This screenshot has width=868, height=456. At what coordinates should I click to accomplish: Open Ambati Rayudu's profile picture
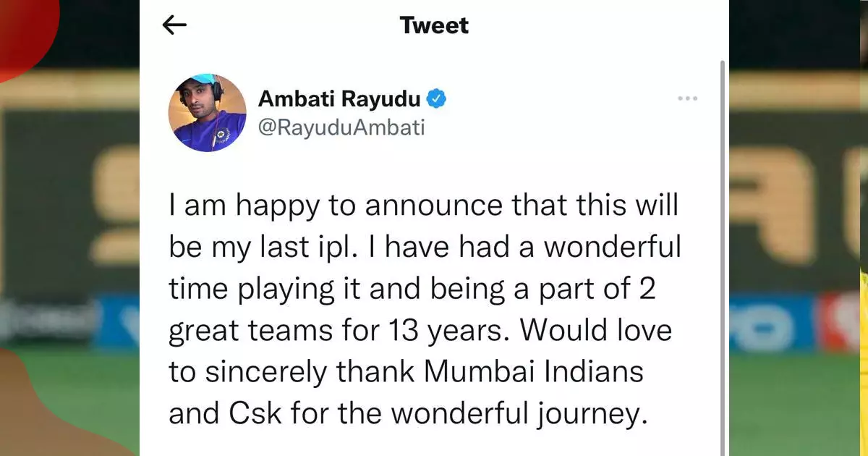(x=208, y=112)
